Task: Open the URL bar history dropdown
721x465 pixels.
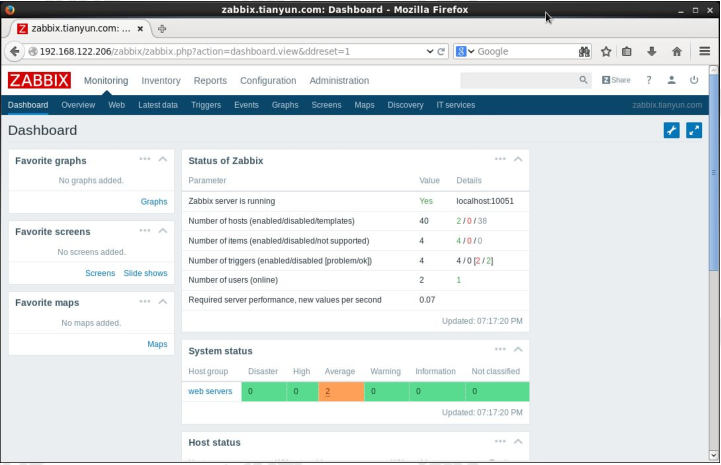Action: point(429,51)
